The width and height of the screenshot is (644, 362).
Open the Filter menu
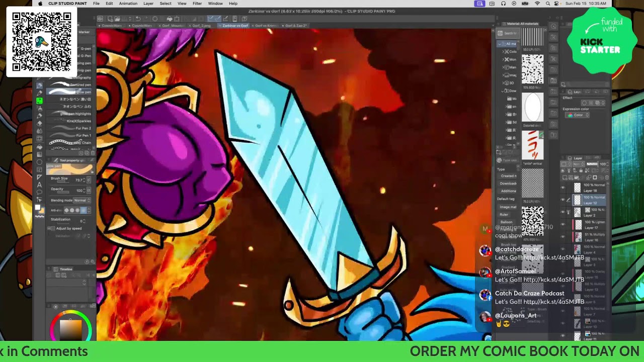tap(197, 4)
